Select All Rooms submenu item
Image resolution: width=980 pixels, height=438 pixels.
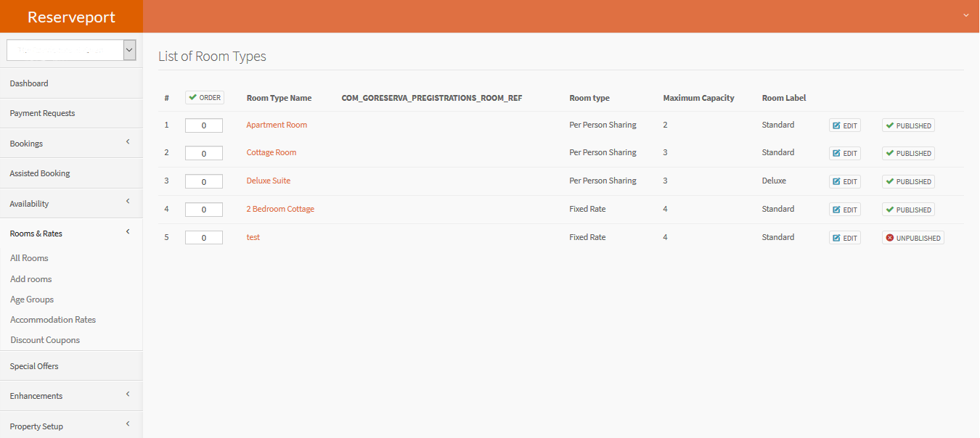(29, 258)
